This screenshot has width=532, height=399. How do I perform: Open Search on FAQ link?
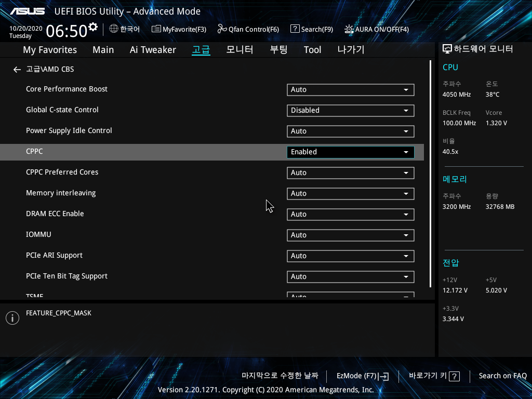click(502, 376)
